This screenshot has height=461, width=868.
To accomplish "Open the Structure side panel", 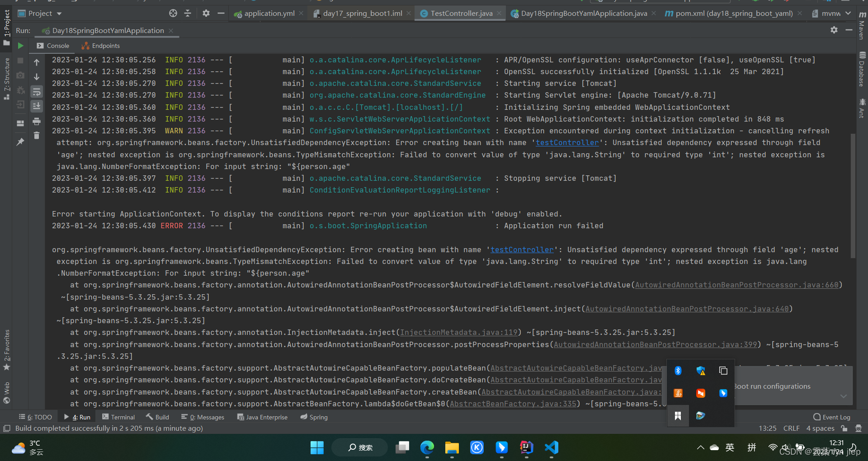I will point(7,79).
